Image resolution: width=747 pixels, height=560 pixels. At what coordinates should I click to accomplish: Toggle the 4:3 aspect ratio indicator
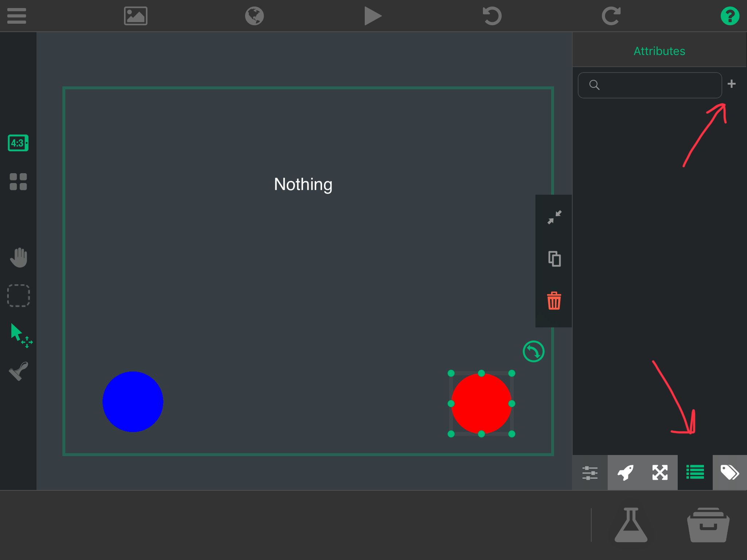pyautogui.click(x=18, y=143)
